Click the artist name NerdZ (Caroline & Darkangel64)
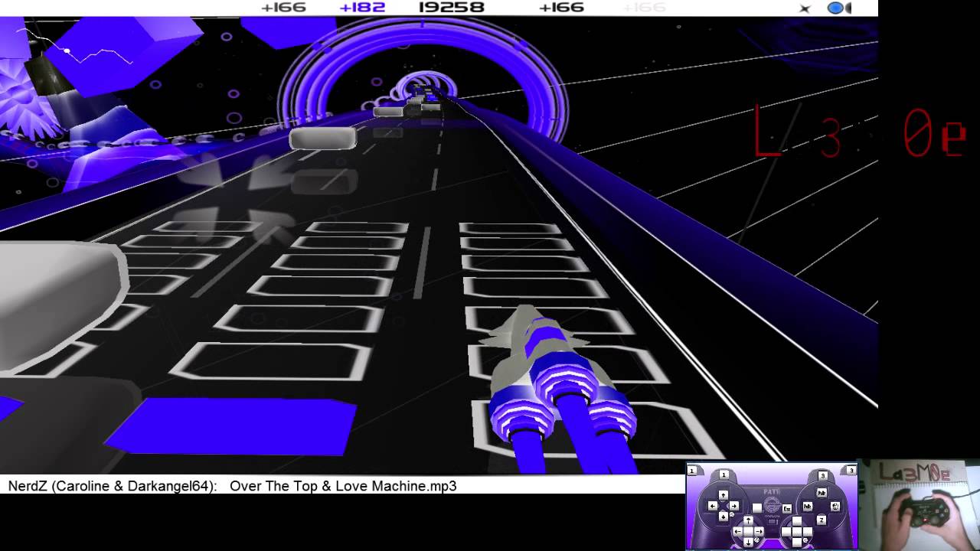This screenshot has height=551, width=980. pyautogui.click(x=113, y=486)
